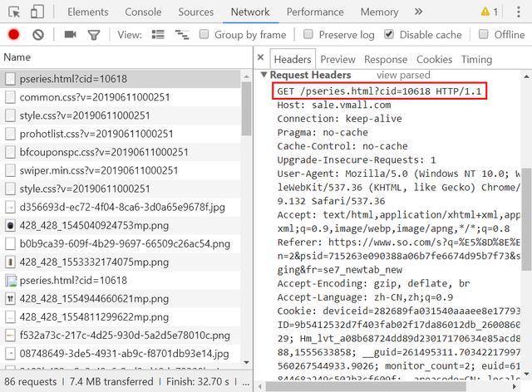Enable the Preserve log checkbox
Screen dimensions: 532x392
click(x=308, y=34)
